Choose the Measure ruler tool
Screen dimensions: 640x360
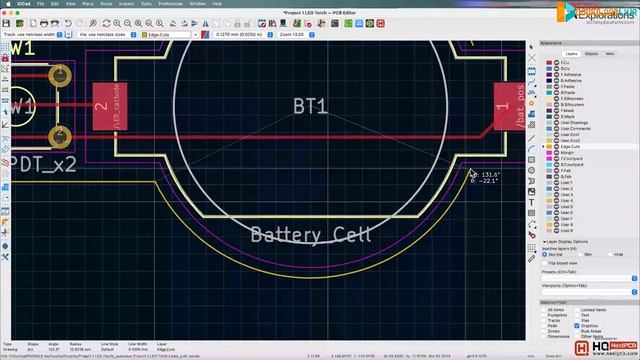click(x=531, y=258)
